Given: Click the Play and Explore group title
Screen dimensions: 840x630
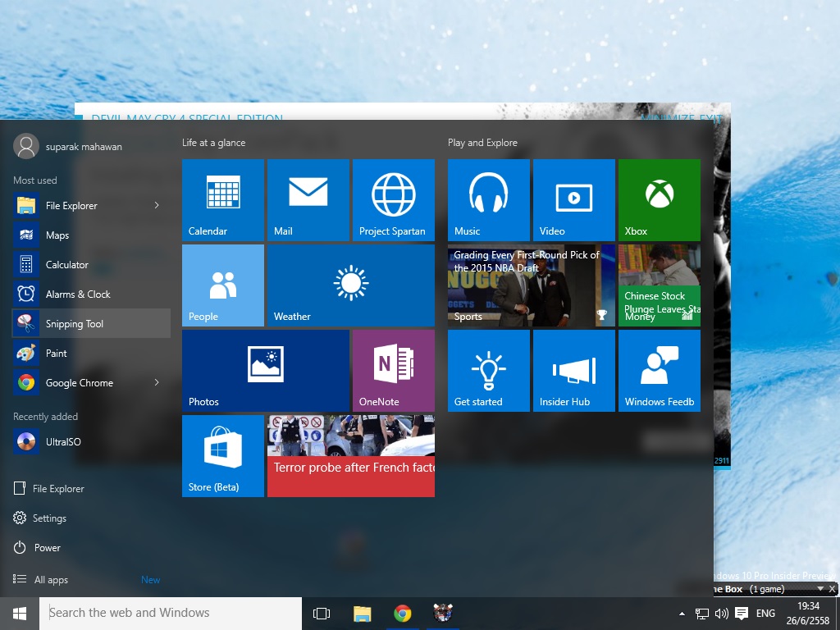Looking at the screenshot, I should (x=482, y=143).
